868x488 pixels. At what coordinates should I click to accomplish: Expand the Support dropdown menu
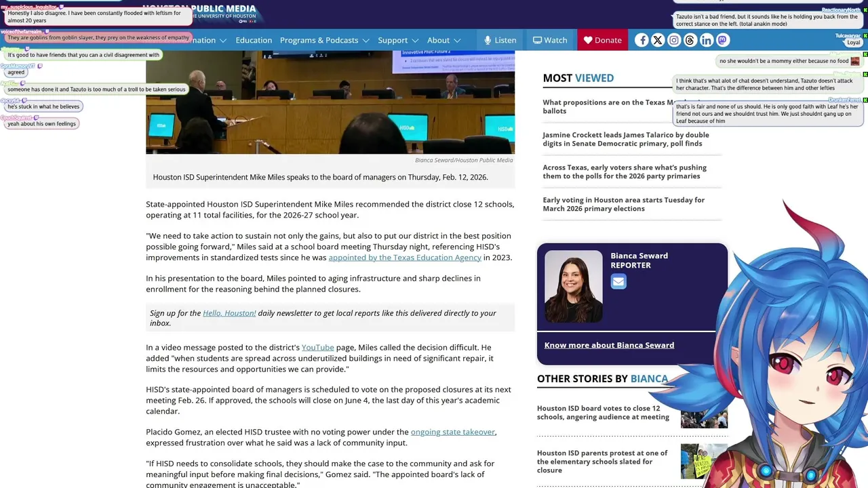(x=398, y=40)
